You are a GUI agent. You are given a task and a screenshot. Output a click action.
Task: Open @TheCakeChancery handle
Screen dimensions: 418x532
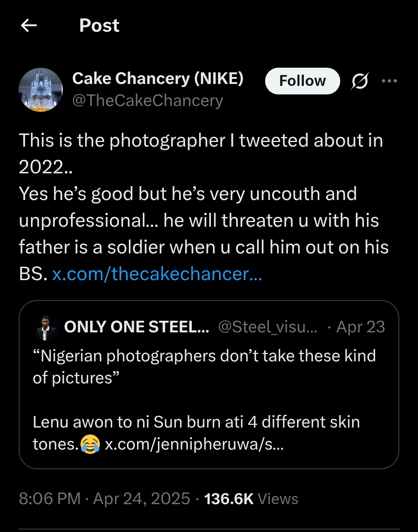pyautogui.click(x=147, y=101)
